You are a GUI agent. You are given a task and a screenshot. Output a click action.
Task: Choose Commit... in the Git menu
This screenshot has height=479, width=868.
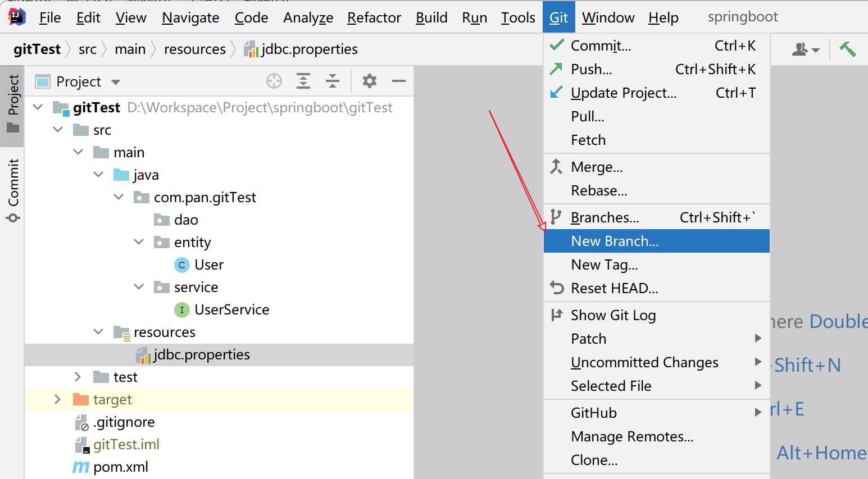[601, 45]
